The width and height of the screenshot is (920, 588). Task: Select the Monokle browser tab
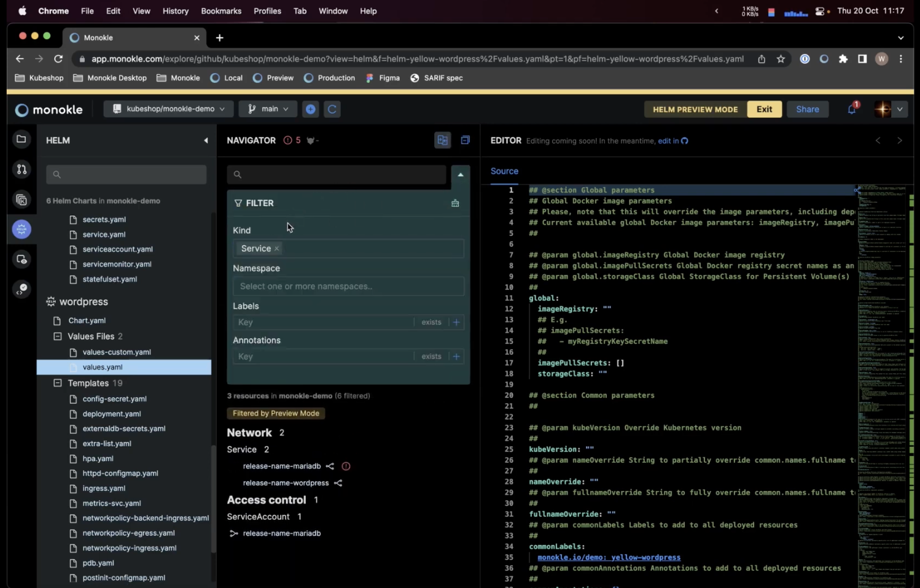click(134, 37)
